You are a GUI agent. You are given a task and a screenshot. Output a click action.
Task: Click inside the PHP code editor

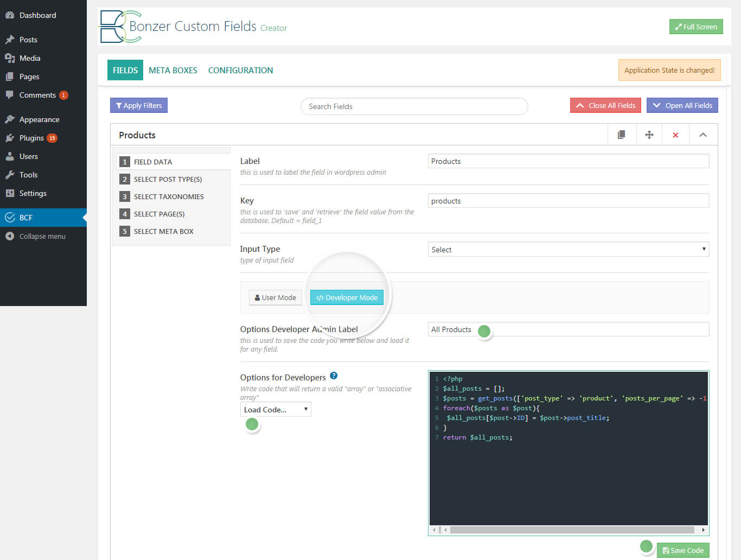(568, 448)
